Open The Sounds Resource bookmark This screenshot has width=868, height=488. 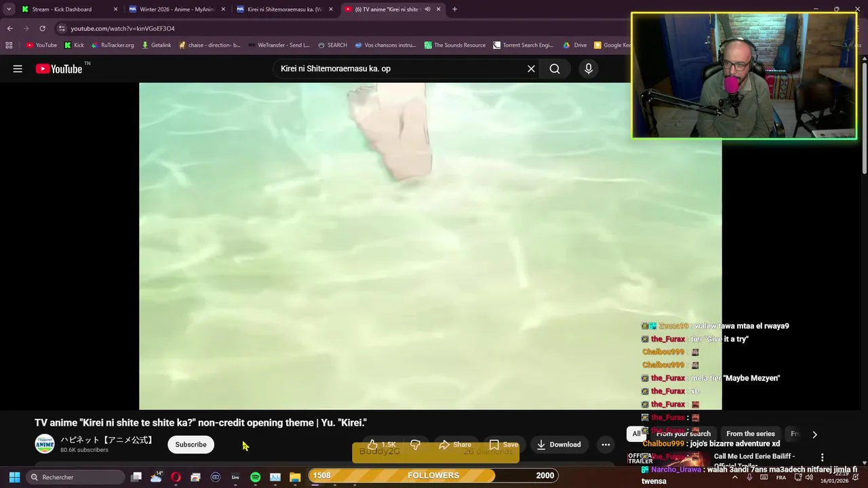(x=455, y=45)
